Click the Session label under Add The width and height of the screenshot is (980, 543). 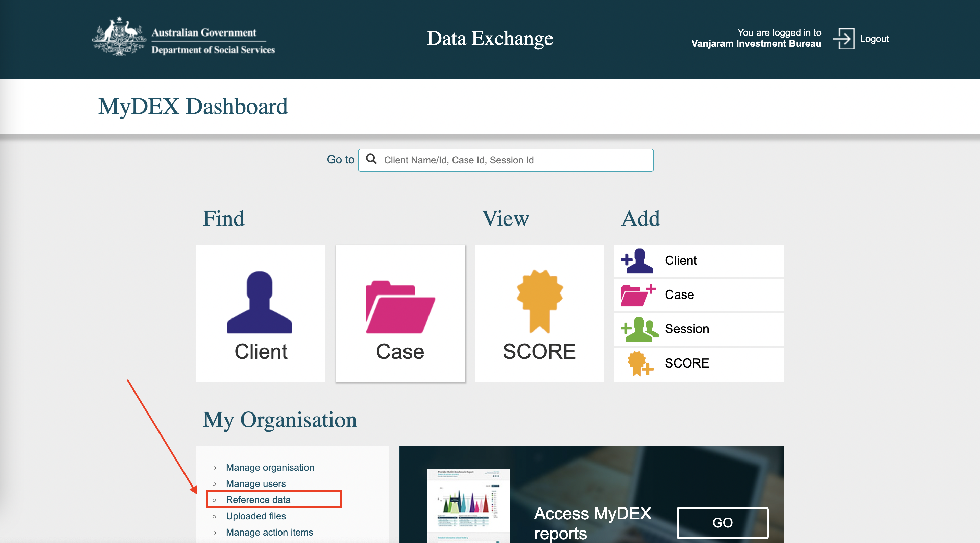[x=687, y=329]
